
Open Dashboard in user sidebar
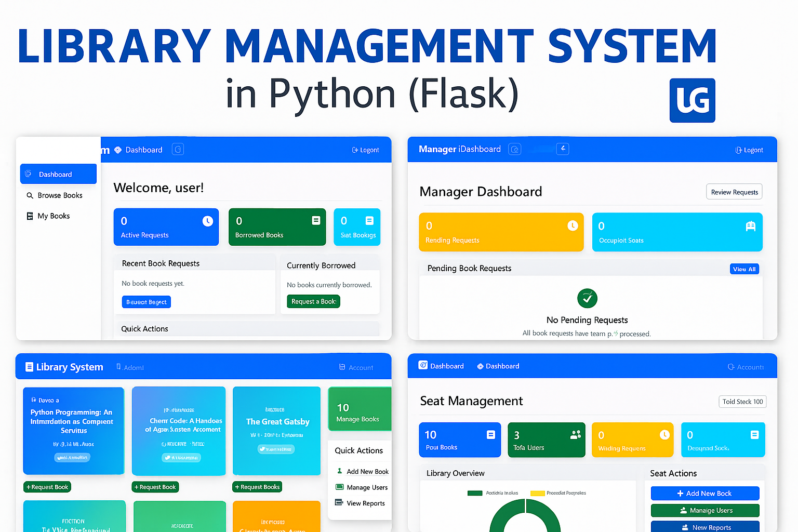click(58, 174)
